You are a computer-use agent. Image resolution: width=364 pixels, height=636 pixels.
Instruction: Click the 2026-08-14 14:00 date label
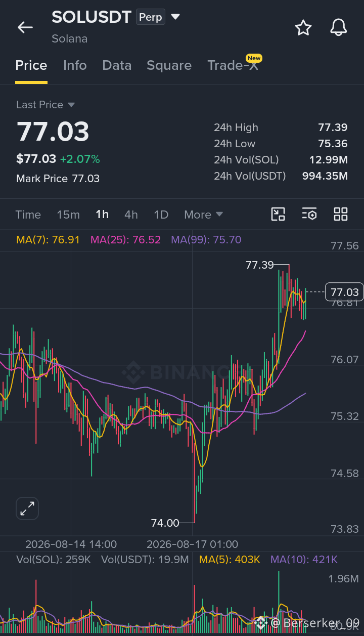coord(71,544)
